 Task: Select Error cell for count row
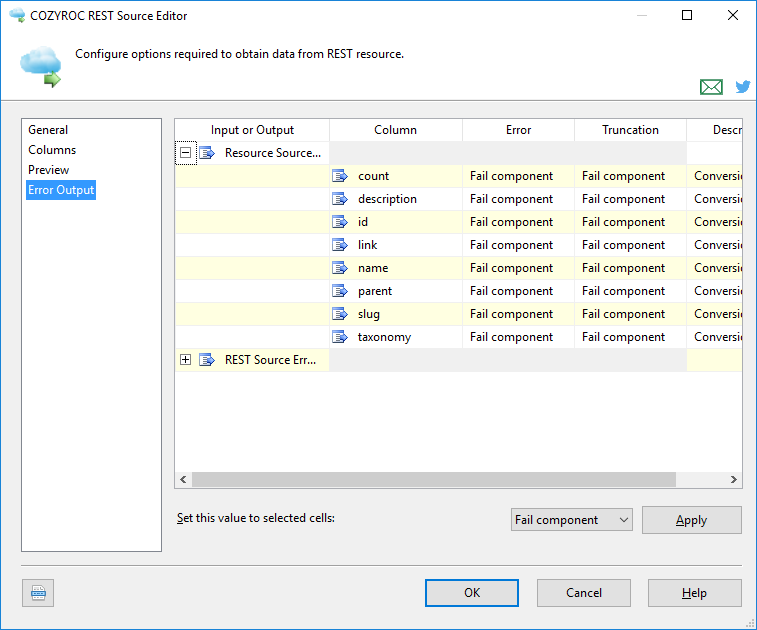coord(519,176)
